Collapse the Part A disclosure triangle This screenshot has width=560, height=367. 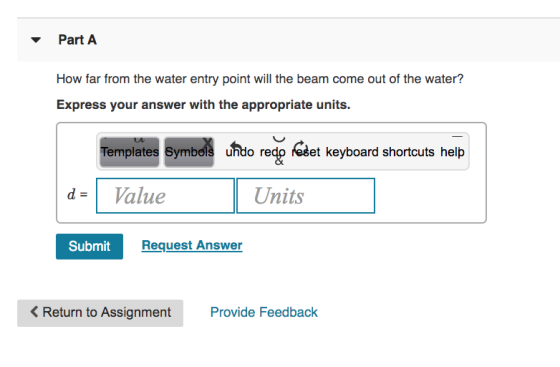(x=36, y=40)
